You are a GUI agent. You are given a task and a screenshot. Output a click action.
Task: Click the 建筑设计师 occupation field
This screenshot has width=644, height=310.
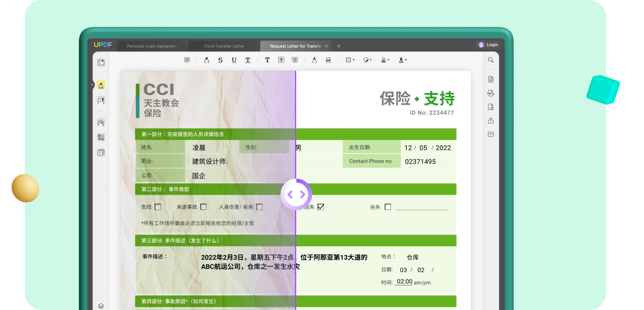click(x=210, y=161)
